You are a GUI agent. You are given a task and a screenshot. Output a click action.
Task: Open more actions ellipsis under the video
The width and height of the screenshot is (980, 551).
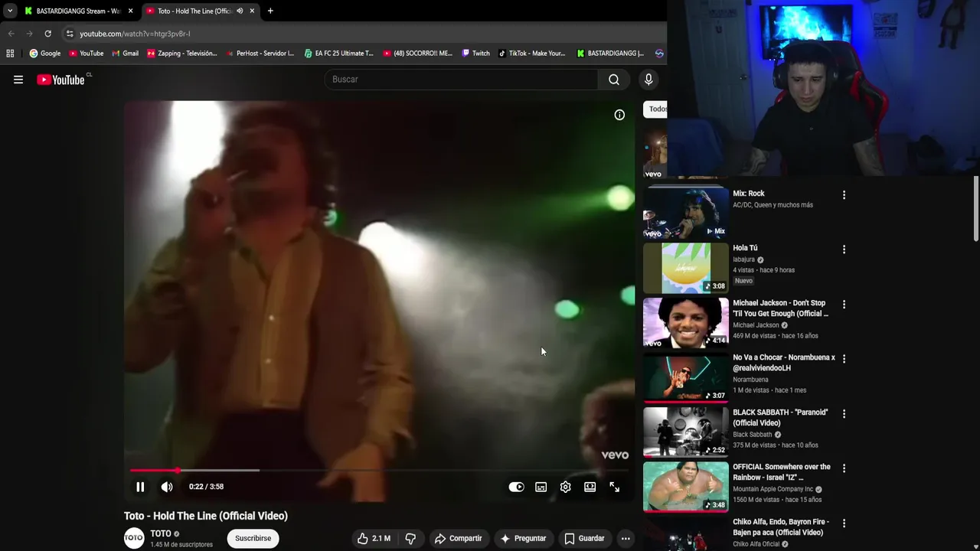[x=626, y=538]
